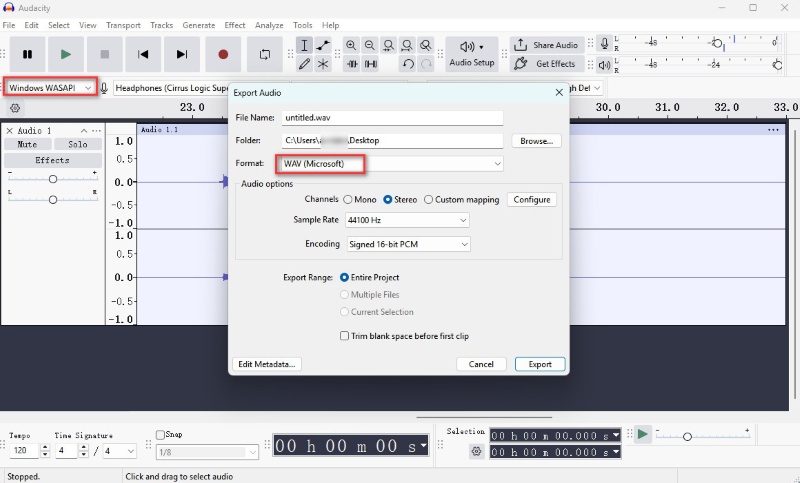800x483 pixels.
Task: Click the Stop transport button
Action: pos(105,54)
